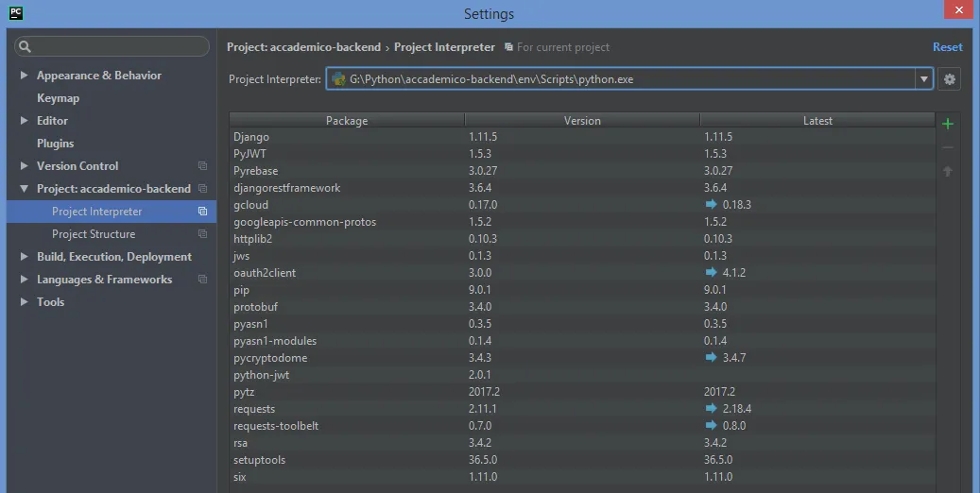Select googleapis-common-protos package row
980x493 pixels.
[x=582, y=222]
